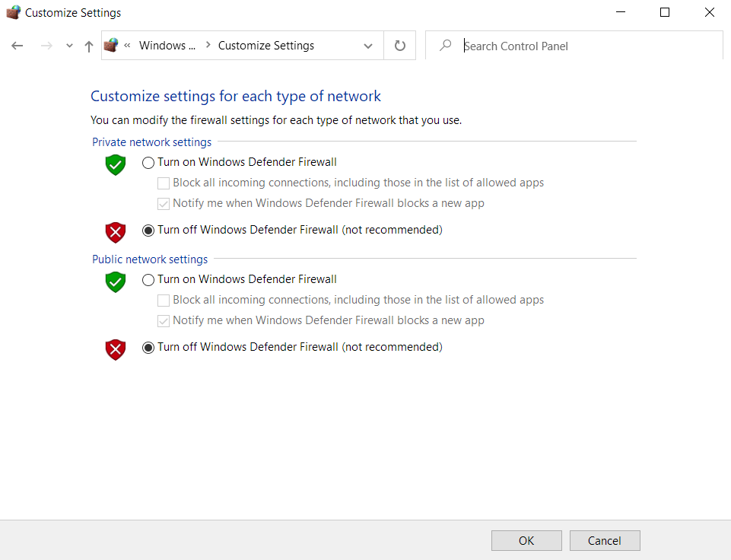
Task: Click green shield under Public network settings
Action: pyautogui.click(x=115, y=282)
